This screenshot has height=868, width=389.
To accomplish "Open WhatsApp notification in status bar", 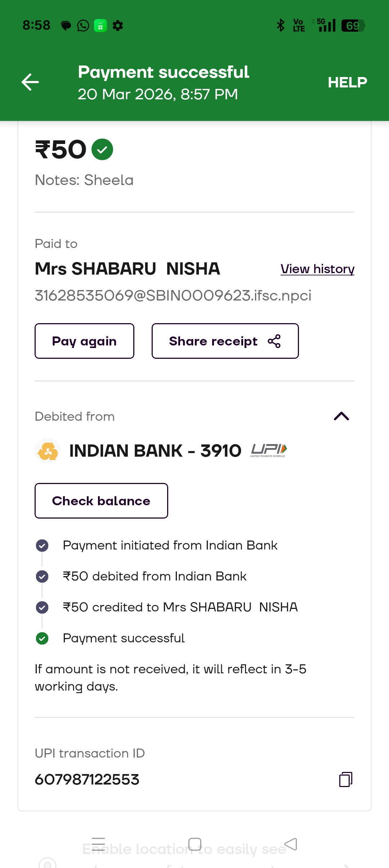I will click(x=83, y=26).
